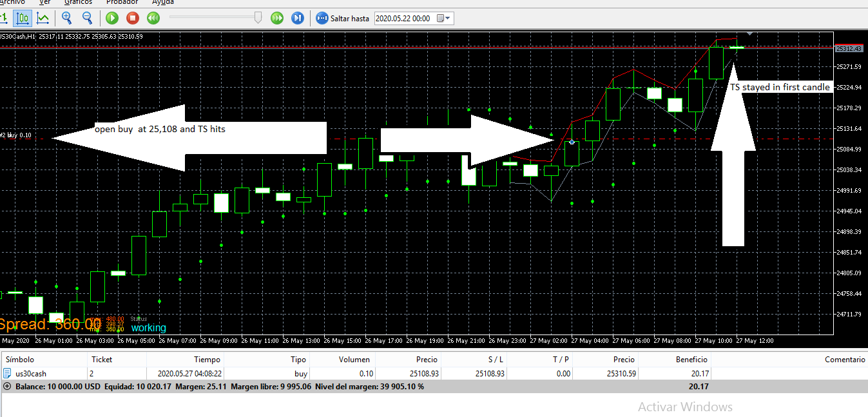
Task: Sort trades by Tiempo column header
Action: pos(186,360)
